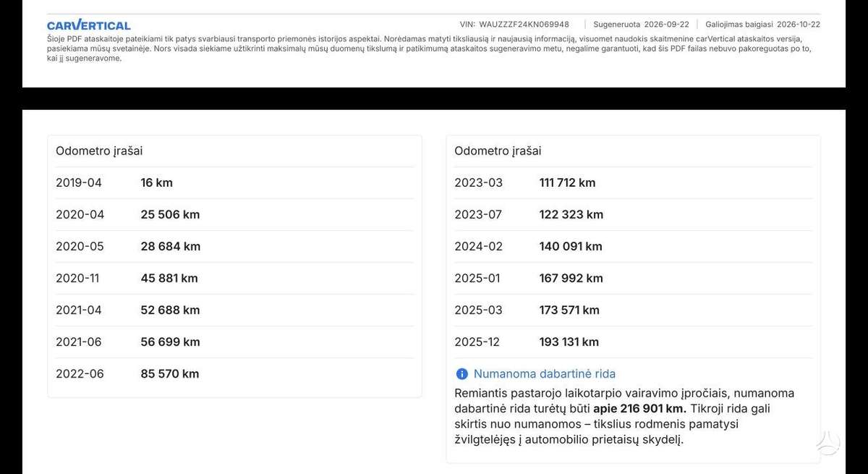Click the disclaimer paragraph starting with Šioje PDF ataskaitoje
Image resolution: width=868 pixels, height=474 pixels.
[430, 48]
